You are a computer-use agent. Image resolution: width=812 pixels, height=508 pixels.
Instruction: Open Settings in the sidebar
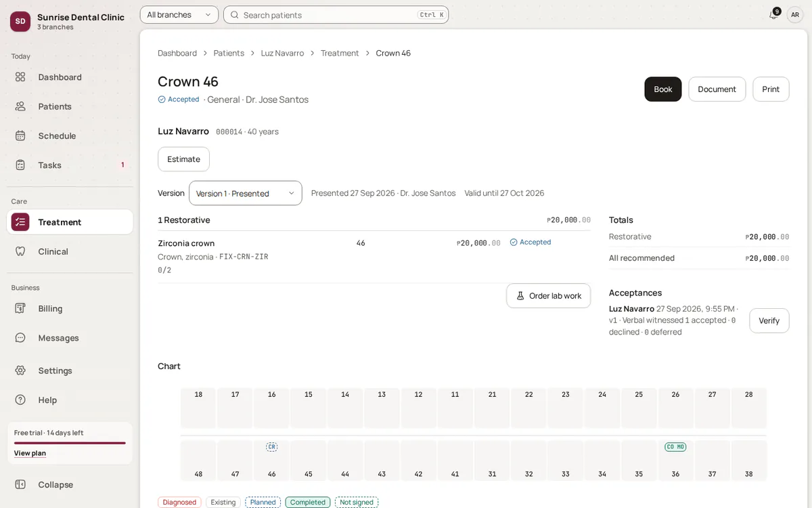(x=70, y=371)
